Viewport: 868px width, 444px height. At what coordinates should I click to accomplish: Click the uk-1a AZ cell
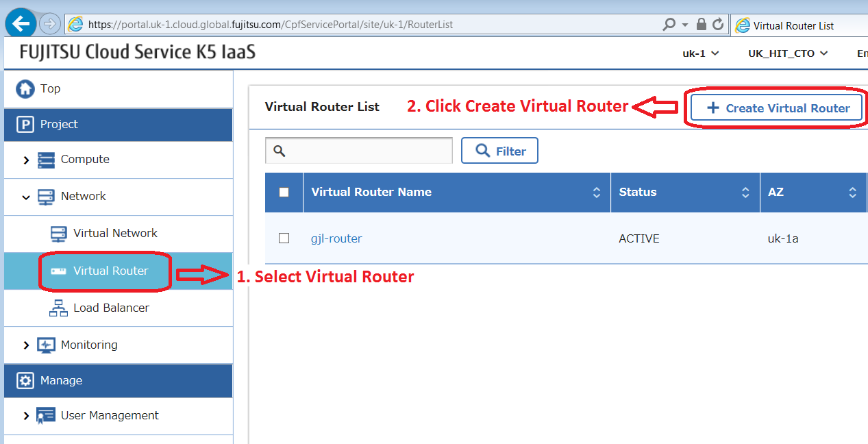coord(783,238)
